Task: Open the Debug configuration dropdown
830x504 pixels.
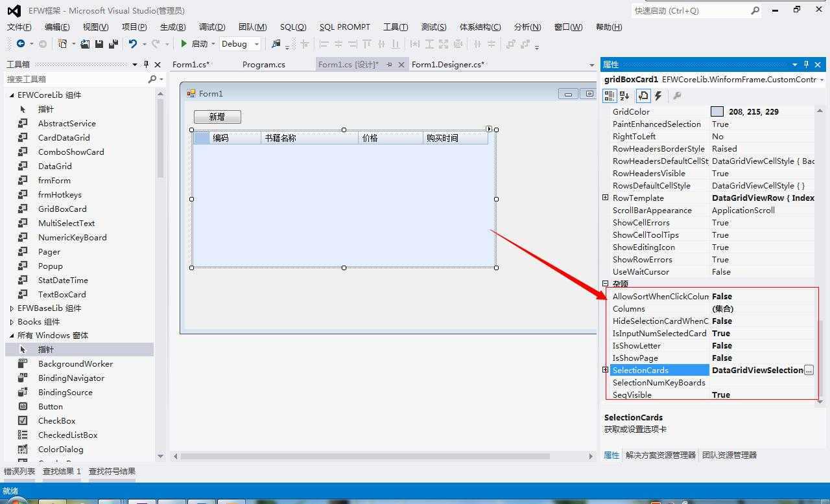Action: coord(257,44)
